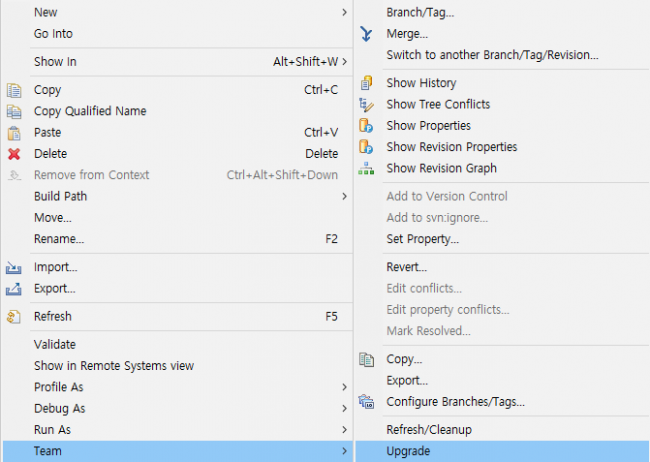Expand the Build Path submenu arrow
The width and height of the screenshot is (650, 462).
click(344, 197)
